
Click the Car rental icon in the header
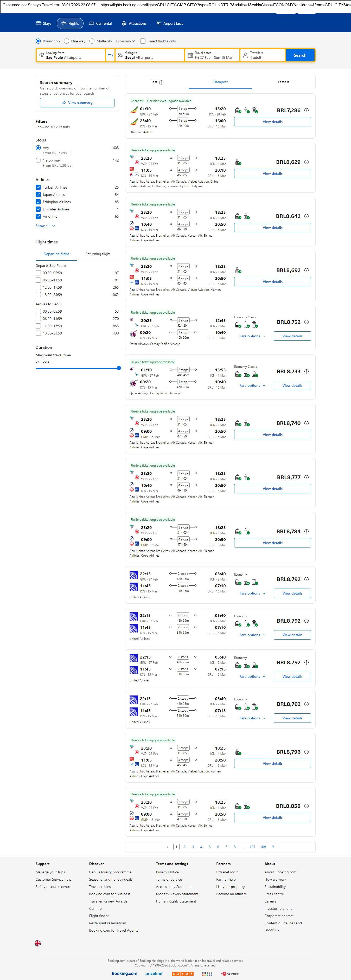pos(91,24)
